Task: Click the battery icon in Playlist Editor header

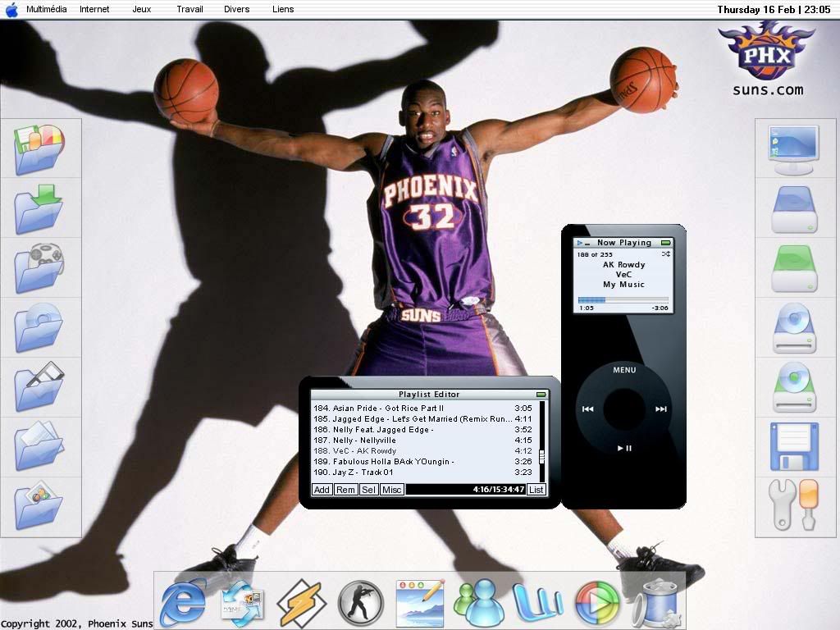Action: pos(541,395)
